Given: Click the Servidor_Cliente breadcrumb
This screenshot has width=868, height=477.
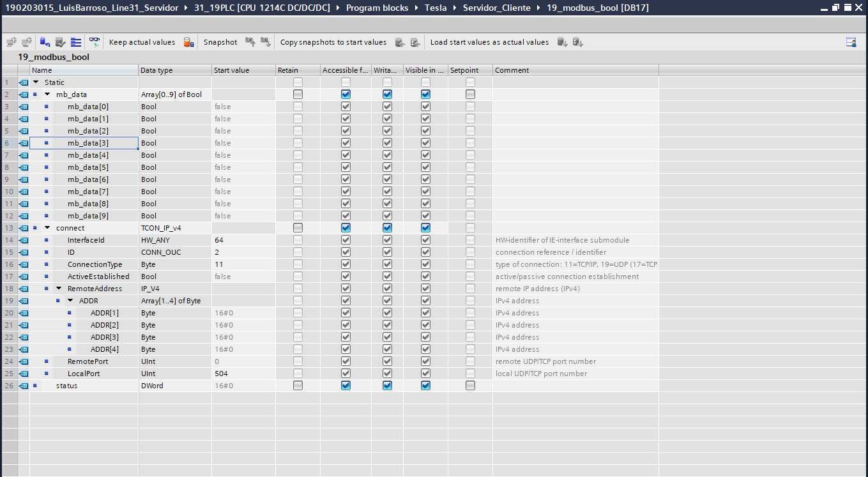Looking at the screenshot, I should coord(496,8).
